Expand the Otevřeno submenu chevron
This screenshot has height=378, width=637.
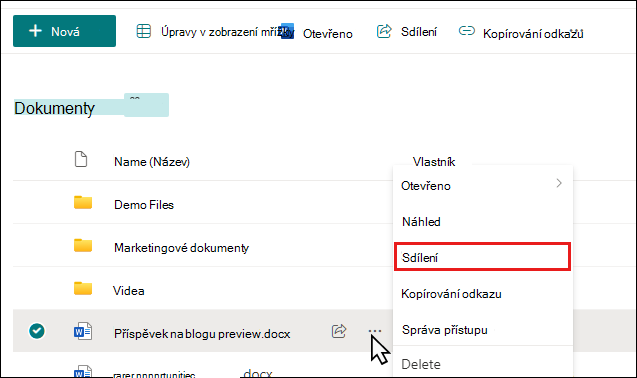tap(559, 183)
